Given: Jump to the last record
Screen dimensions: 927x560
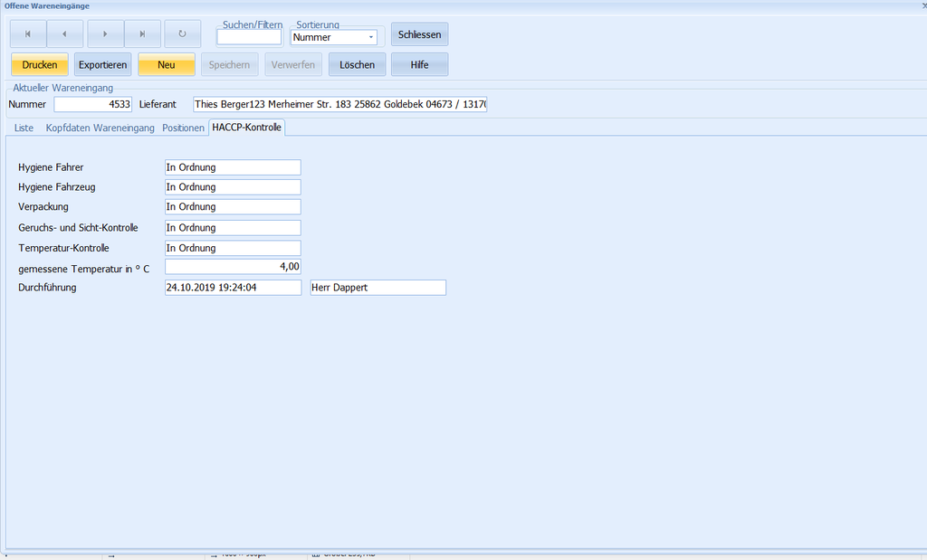Looking at the screenshot, I should coord(142,33).
